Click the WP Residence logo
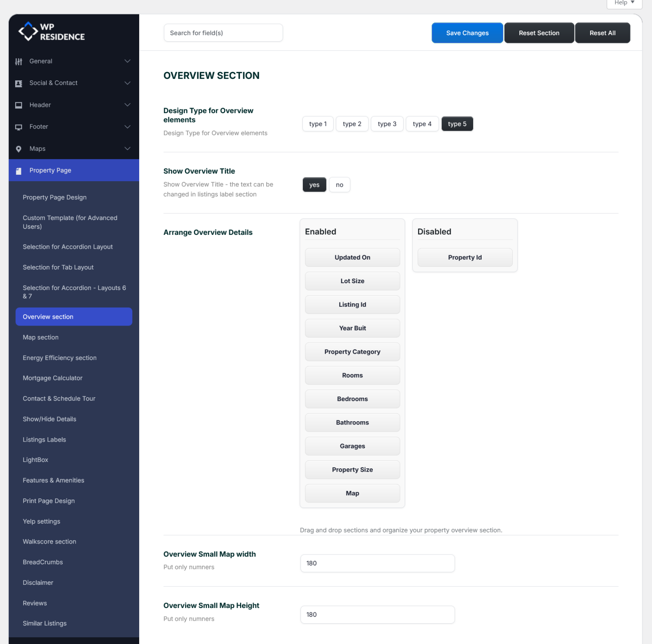Viewport: 652px width, 644px height. click(51, 32)
